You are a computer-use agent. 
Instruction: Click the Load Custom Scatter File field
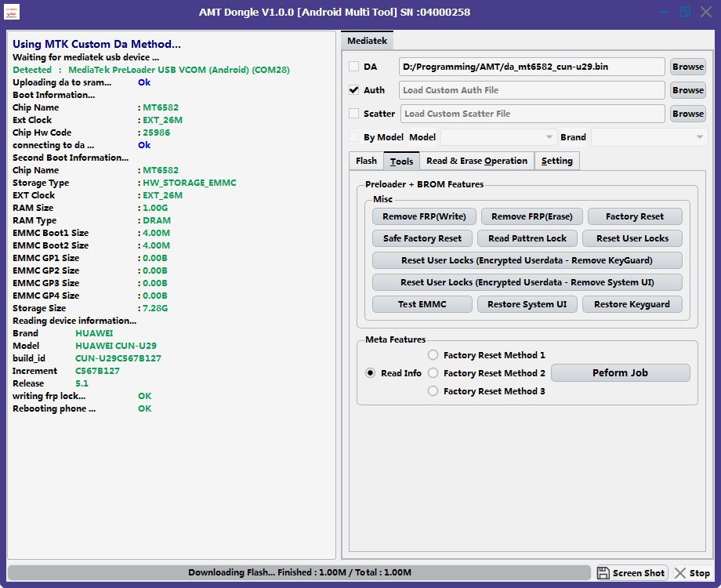[x=532, y=114]
